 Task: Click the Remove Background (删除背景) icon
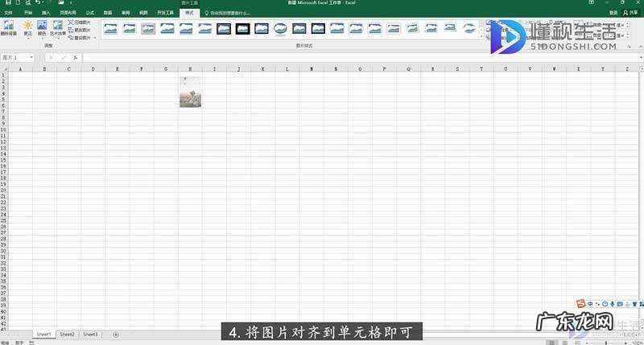click(8, 27)
